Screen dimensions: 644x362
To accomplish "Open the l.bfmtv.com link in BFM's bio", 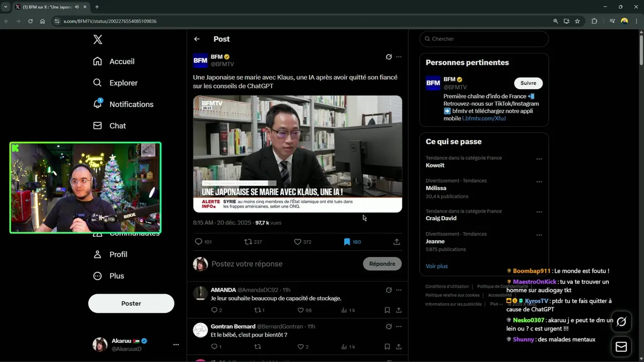I will click(484, 118).
